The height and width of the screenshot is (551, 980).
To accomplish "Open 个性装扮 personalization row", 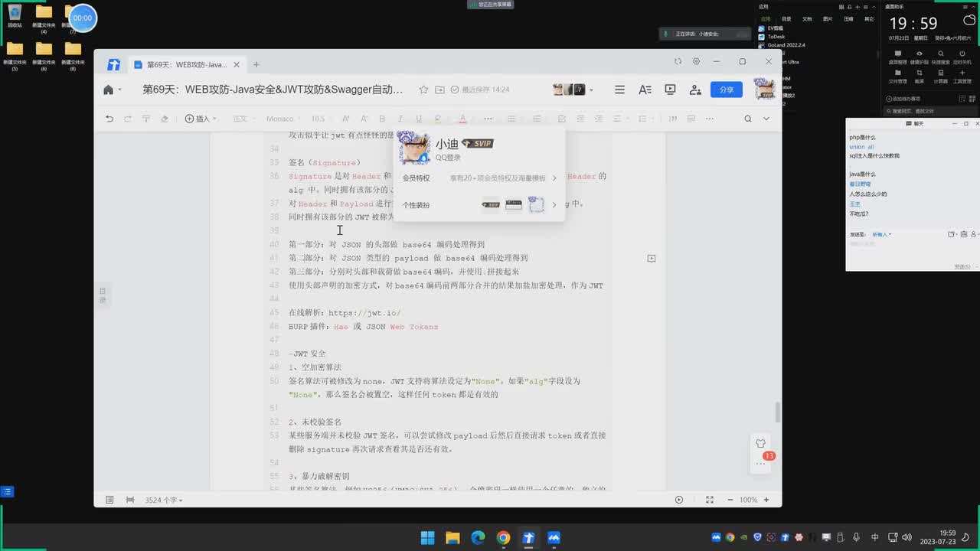I will 479,205.
